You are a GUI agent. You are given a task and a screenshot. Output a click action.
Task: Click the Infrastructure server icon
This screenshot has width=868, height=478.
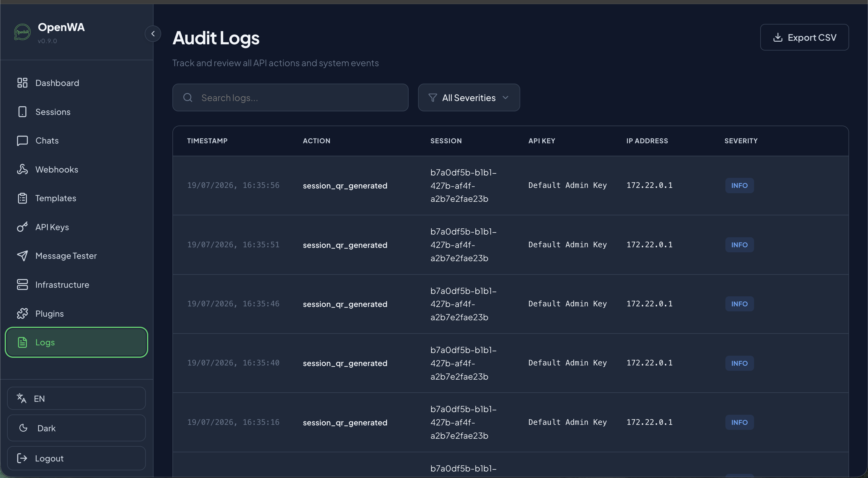coord(22,284)
